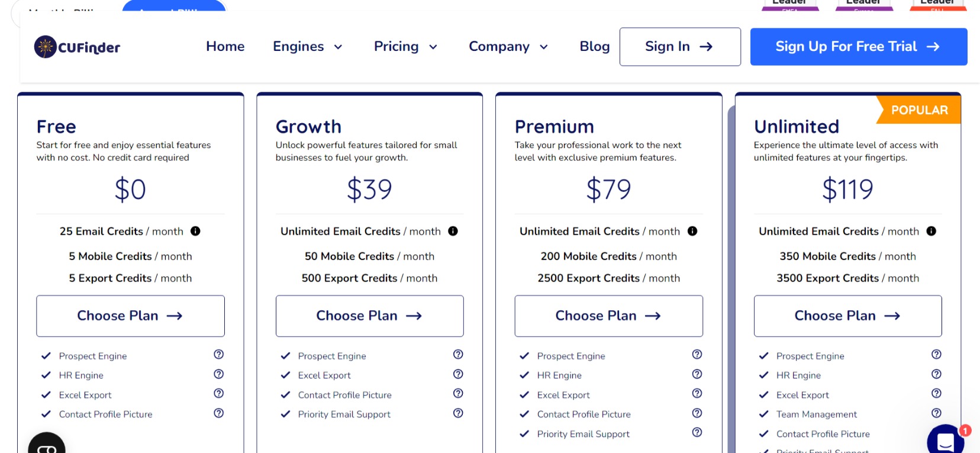Open the tooltip on Prospect Engine in Growth plan
Screen dimensions: 980x453
pyautogui.click(x=457, y=354)
